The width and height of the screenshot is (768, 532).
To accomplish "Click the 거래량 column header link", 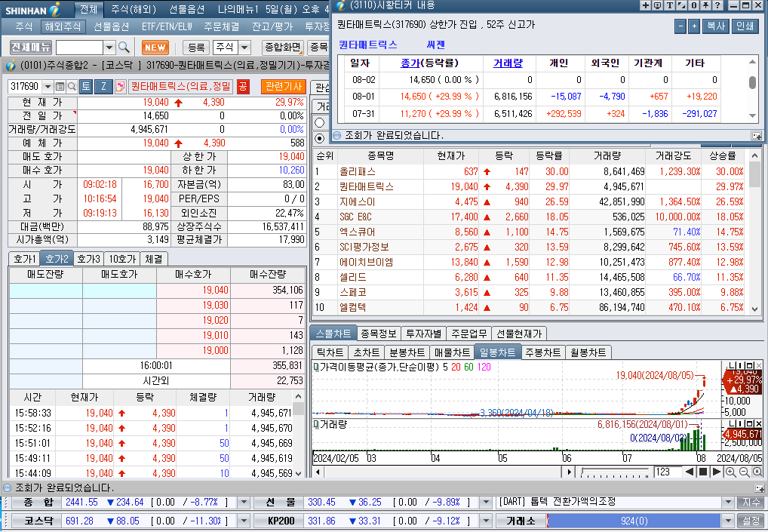I will 508,63.
